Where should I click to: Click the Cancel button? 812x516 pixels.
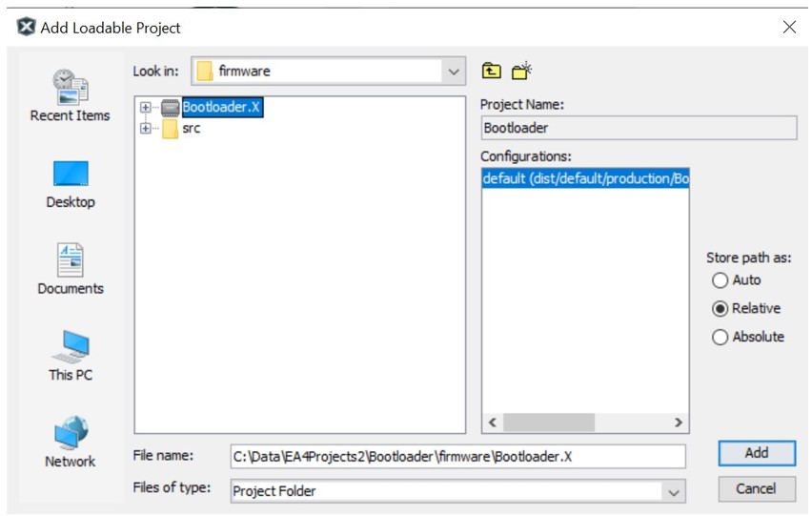coord(757,489)
